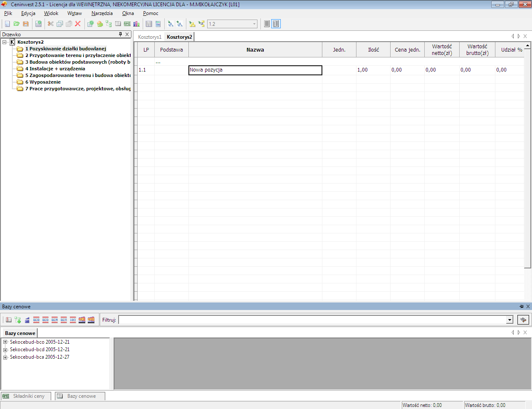Screen dimensions: 532x409
Task: Expand Sekocebud-bco 2005-12-21 node
Action: click(x=5, y=342)
